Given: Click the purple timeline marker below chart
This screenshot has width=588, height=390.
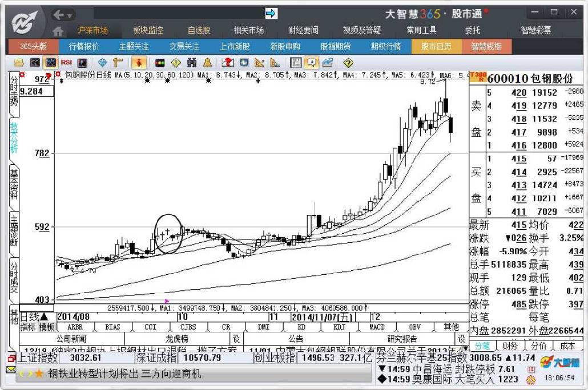Looking at the screenshot, I should click(167, 301).
